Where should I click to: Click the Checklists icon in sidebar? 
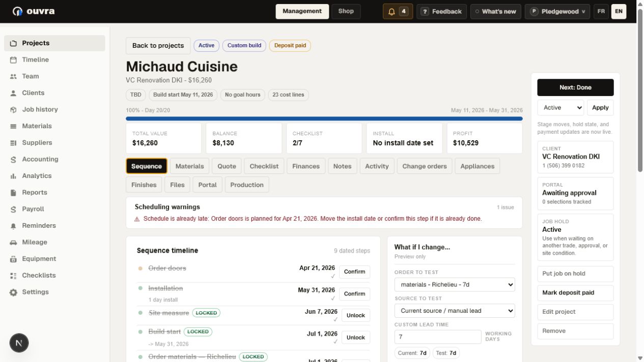[13, 276]
